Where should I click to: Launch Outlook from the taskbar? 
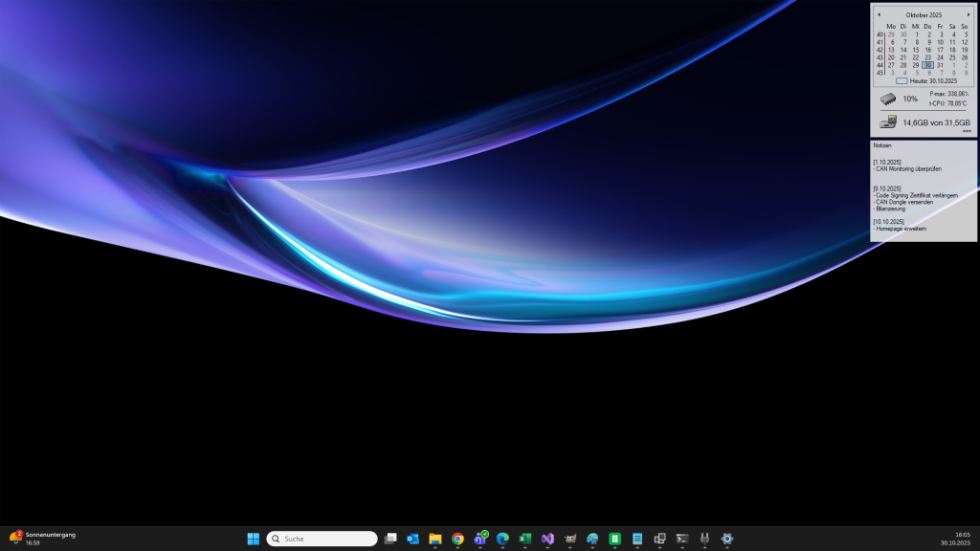[x=413, y=539]
